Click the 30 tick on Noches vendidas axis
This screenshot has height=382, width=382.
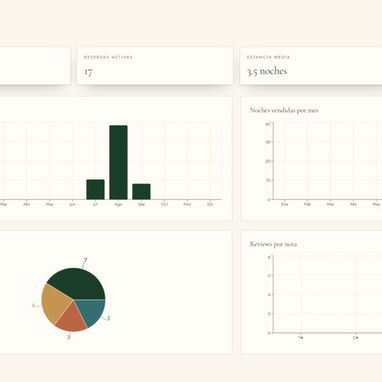click(268, 142)
